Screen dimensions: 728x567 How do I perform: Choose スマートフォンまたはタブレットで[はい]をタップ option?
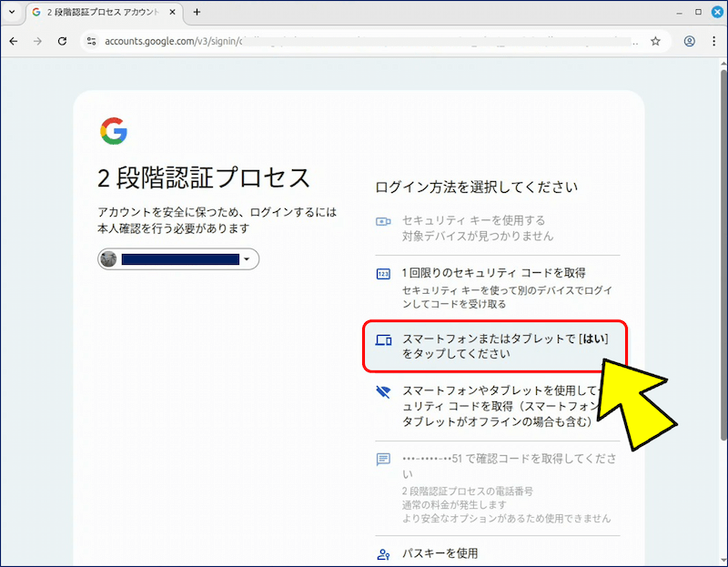point(496,346)
